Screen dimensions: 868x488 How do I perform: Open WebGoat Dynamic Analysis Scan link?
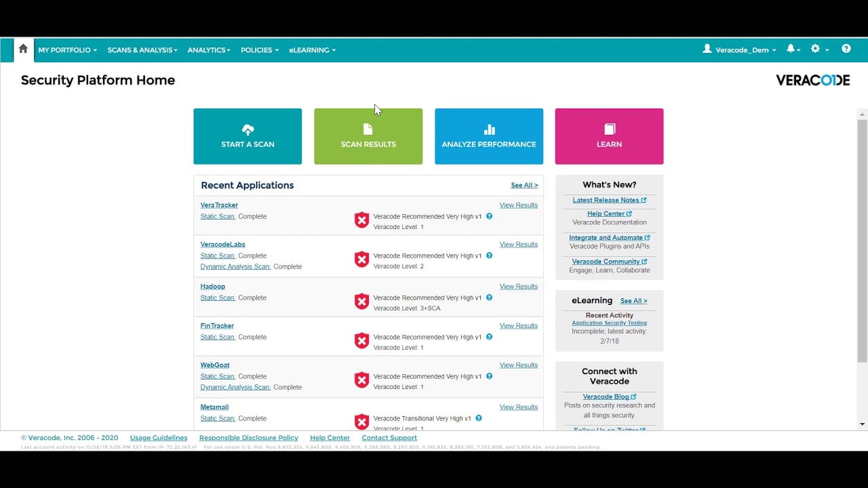(x=235, y=387)
